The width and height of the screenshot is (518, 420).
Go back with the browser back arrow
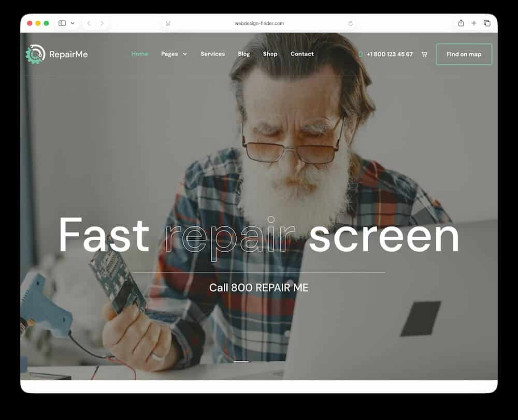(x=89, y=23)
